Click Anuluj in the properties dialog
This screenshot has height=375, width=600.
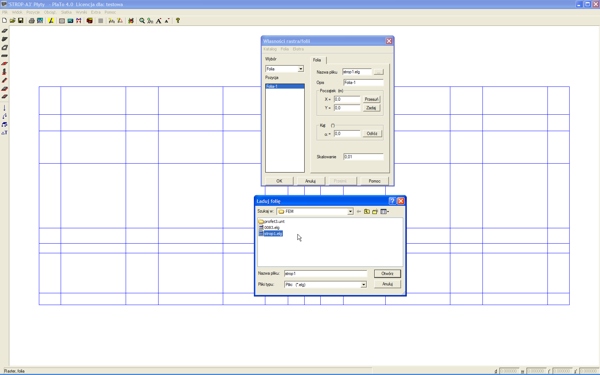pos(310,181)
